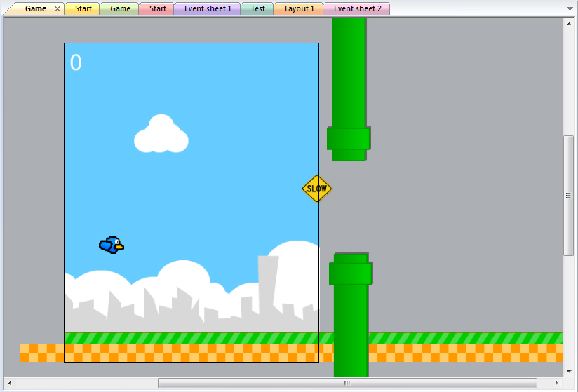Open the tab list dropdown arrow

pyautogui.click(x=570, y=8)
